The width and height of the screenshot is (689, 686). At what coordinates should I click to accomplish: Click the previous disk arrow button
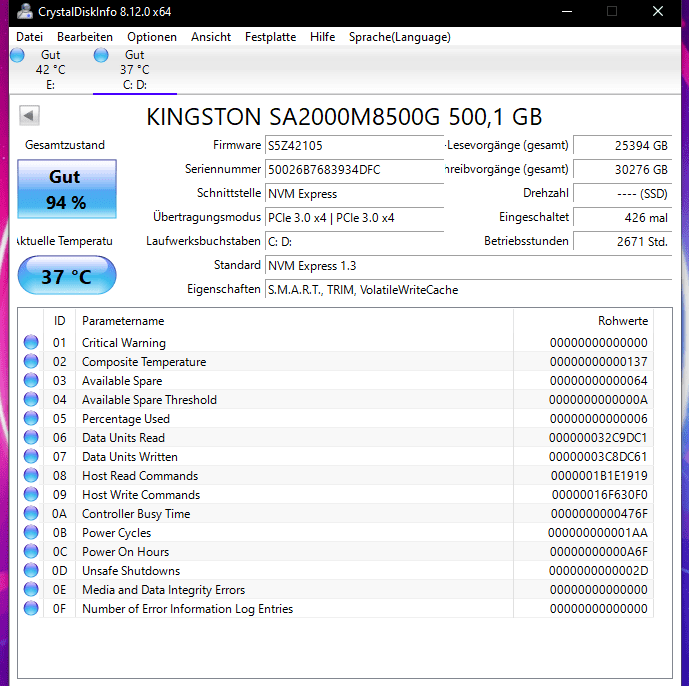pos(29,116)
